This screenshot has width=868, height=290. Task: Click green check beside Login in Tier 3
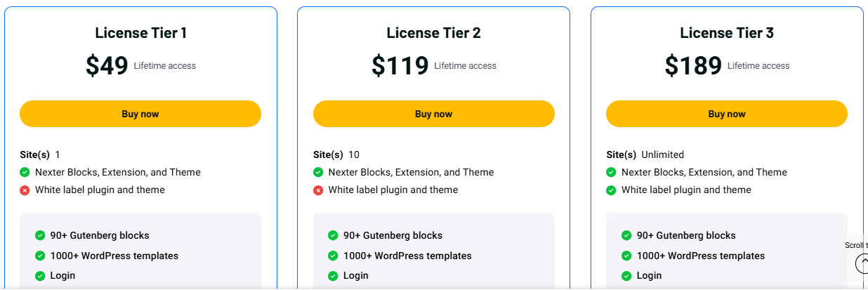(x=626, y=276)
